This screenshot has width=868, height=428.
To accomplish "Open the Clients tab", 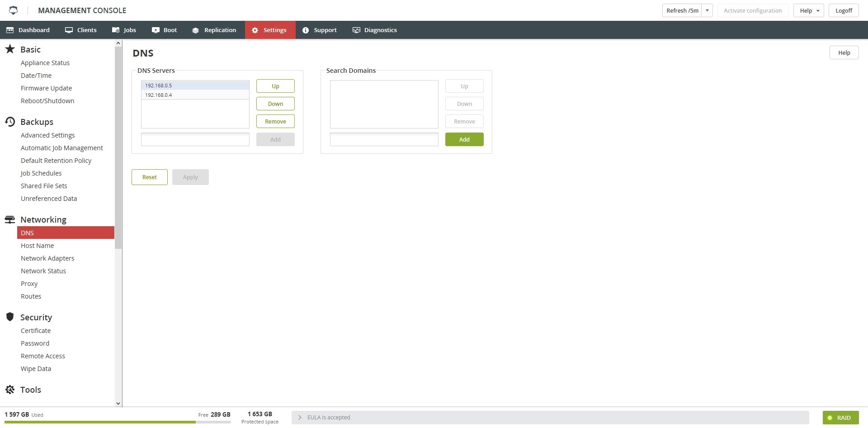I will pos(81,30).
